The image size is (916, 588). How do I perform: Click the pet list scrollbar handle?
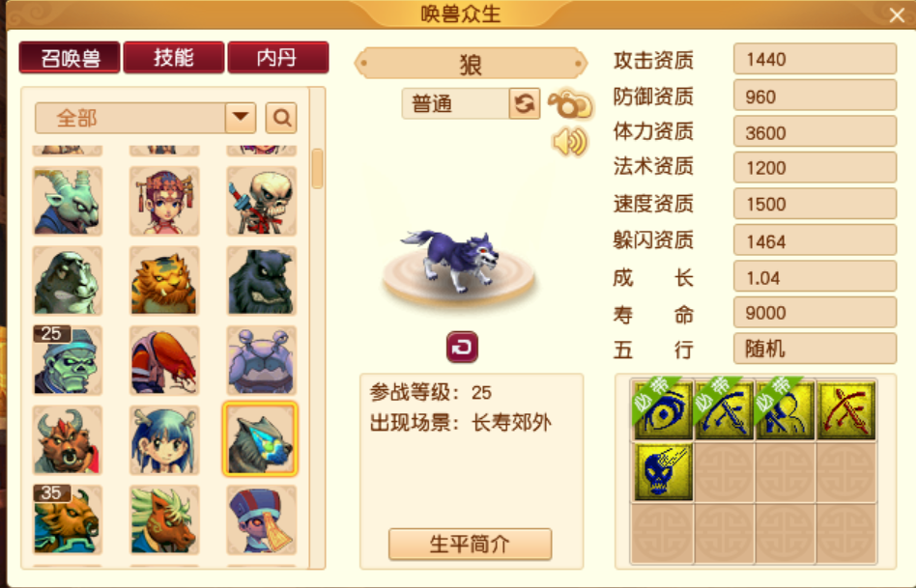(317, 169)
